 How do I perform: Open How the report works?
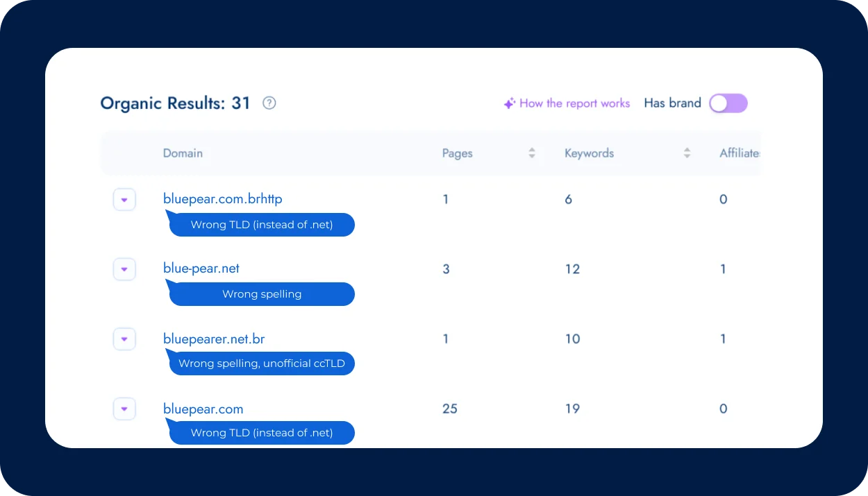point(574,103)
